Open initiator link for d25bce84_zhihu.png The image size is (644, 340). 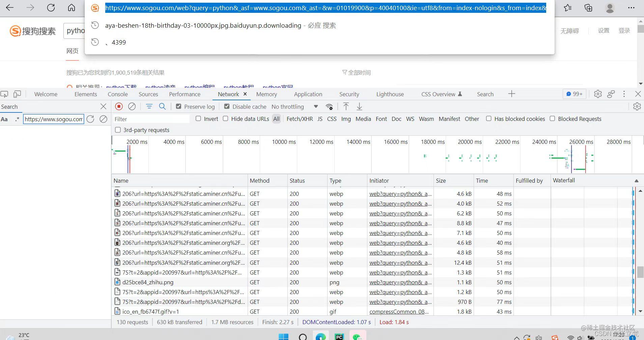click(x=400, y=282)
